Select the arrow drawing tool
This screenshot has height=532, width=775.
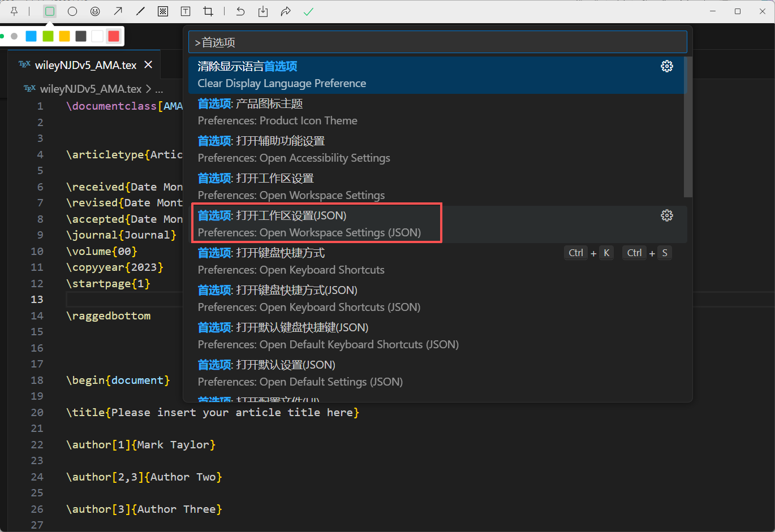click(118, 11)
